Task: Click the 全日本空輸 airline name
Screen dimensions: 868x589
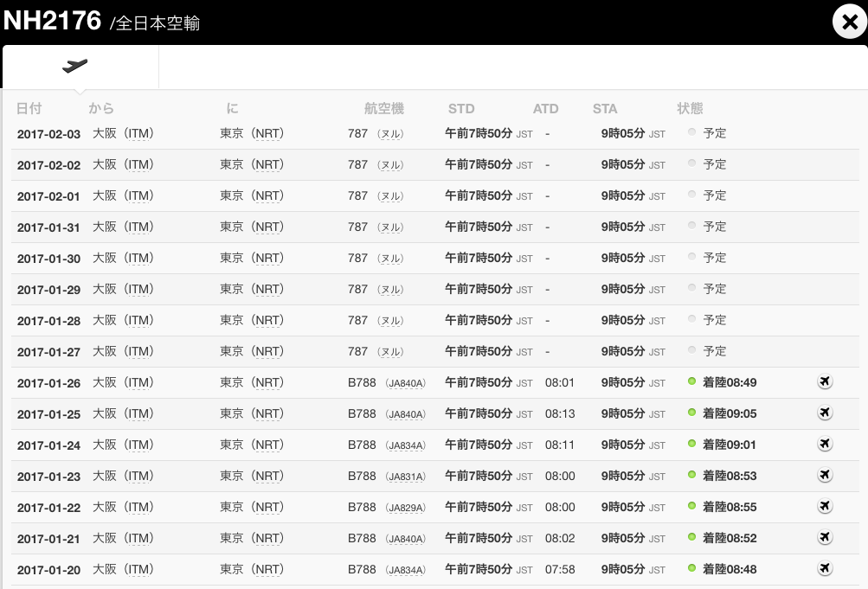Action: click(158, 23)
